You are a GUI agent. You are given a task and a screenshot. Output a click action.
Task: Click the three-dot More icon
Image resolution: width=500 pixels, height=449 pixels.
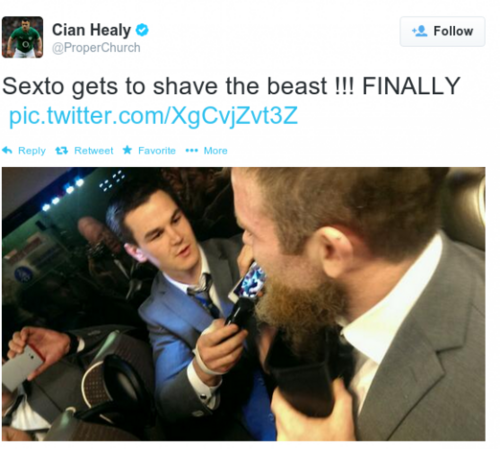[192, 151]
